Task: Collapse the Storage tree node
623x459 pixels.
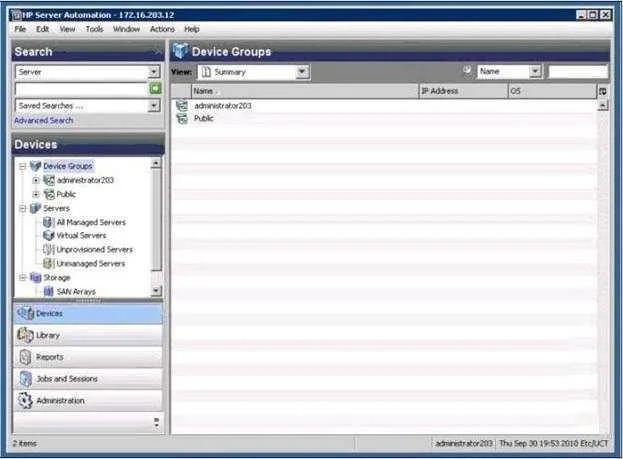Action: (23, 277)
